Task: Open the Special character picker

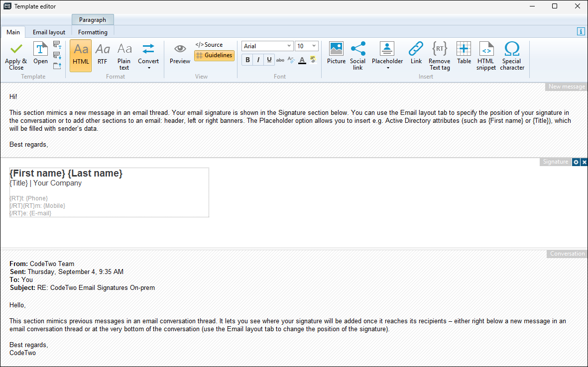Action: pyautogui.click(x=512, y=49)
